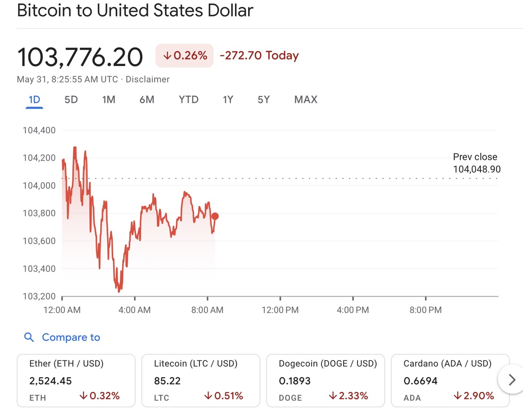Switch to the 5Y time range
The height and width of the screenshot is (420, 523).
[x=264, y=100]
